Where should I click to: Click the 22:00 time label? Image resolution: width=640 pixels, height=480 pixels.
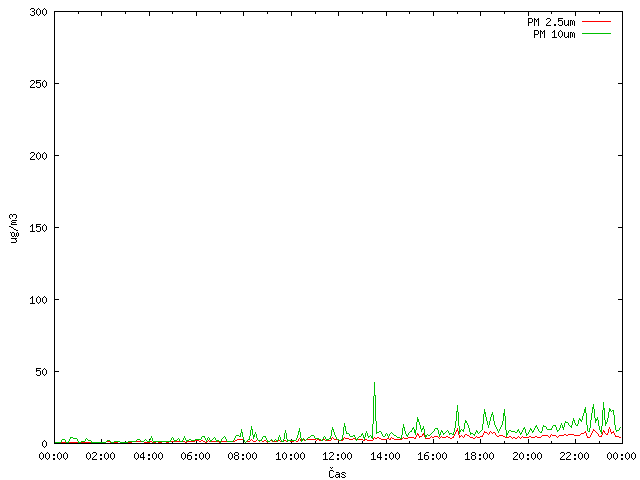[574, 456]
